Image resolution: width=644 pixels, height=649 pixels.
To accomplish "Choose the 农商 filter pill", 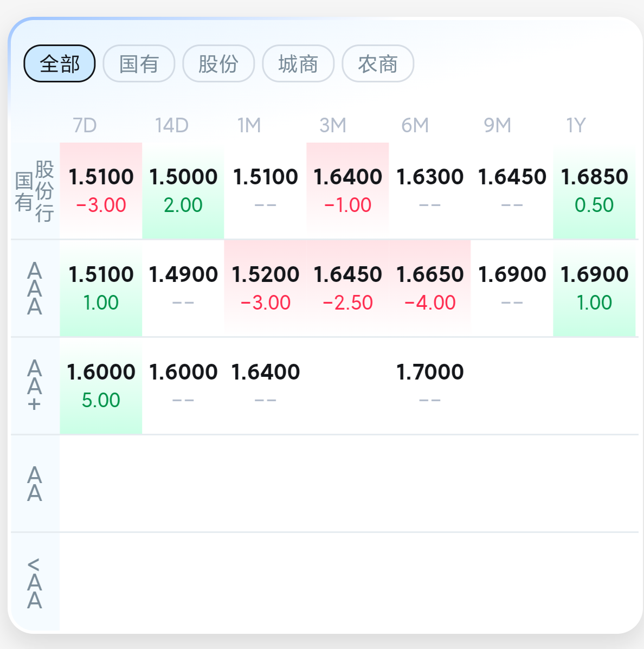I will pyautogui.click(x=378, y=64).
